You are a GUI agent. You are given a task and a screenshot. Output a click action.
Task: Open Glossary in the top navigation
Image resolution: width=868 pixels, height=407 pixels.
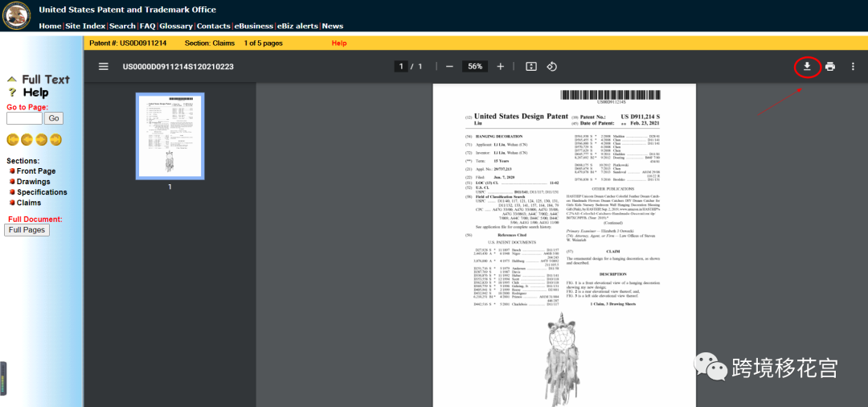[x=176, y=26]
